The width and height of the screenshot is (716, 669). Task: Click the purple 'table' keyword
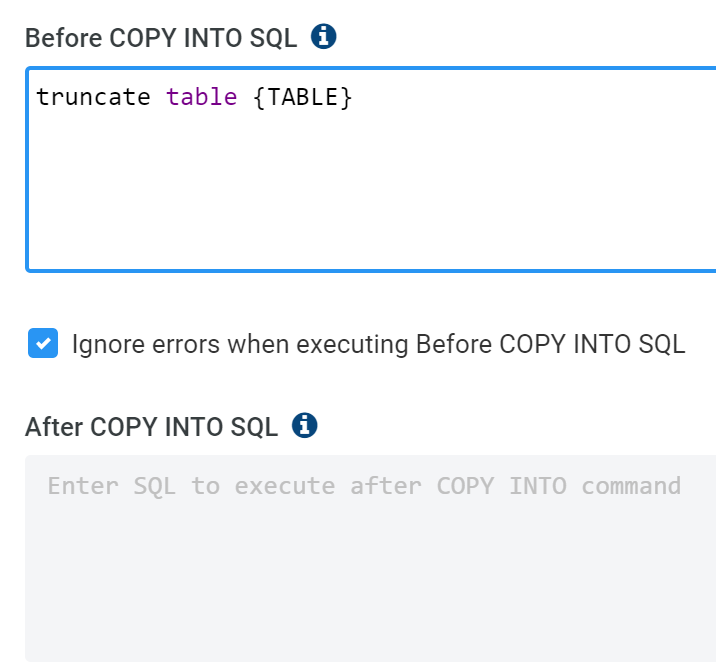[201, 97]
